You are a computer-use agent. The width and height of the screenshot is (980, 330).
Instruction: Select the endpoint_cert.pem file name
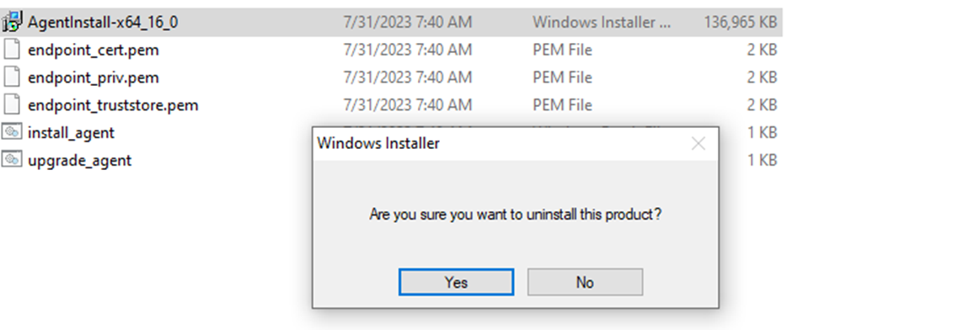coord(94,50)
